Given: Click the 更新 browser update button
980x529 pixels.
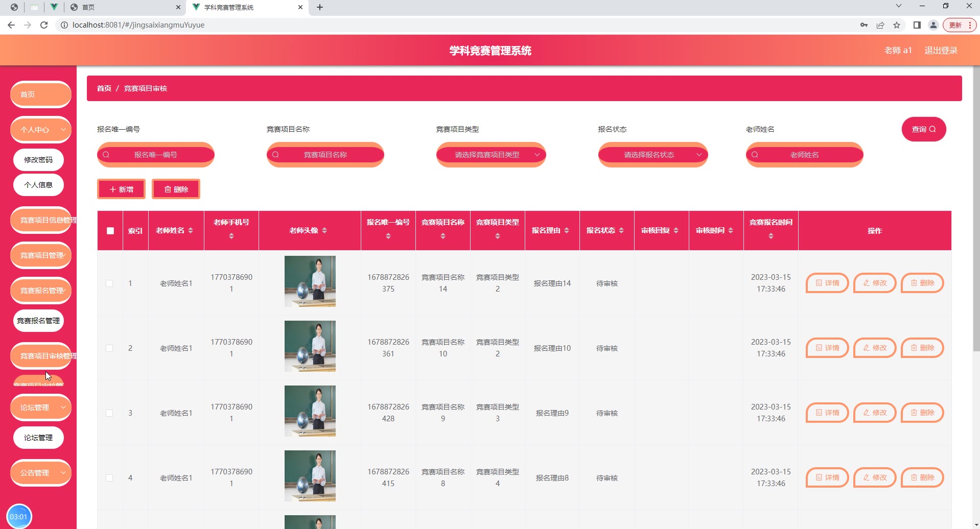Looking at the screenshot, I should pyautogui.click(x=960, y=25).
